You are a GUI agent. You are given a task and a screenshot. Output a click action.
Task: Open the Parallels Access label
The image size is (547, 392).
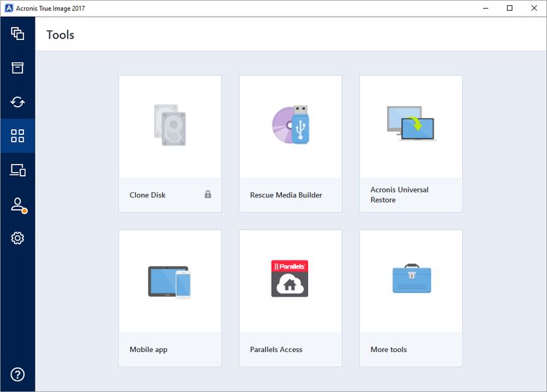276,349
